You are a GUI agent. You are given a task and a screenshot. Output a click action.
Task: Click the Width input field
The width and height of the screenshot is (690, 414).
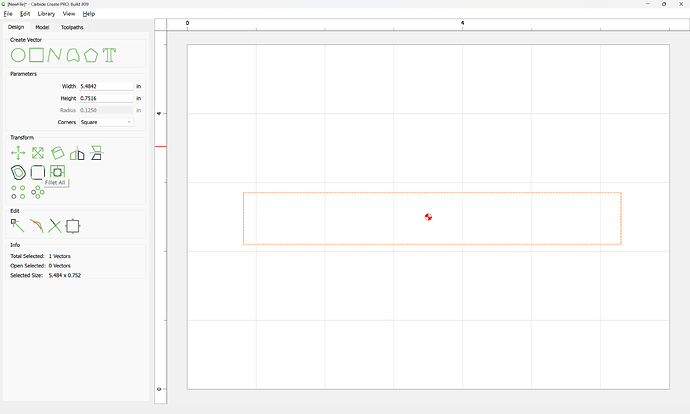click(105, 86)
